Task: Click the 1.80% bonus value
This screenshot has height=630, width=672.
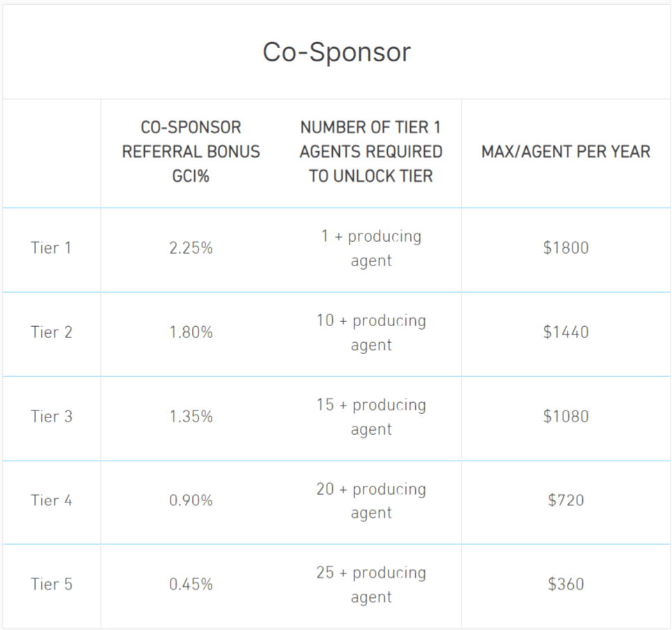Action: click(x=191, y=332)
